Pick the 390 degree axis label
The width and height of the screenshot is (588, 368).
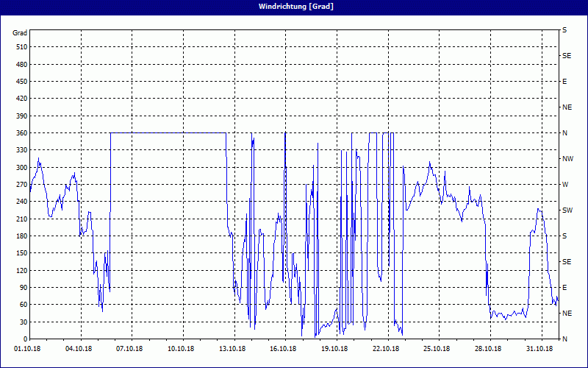point(21,116)
